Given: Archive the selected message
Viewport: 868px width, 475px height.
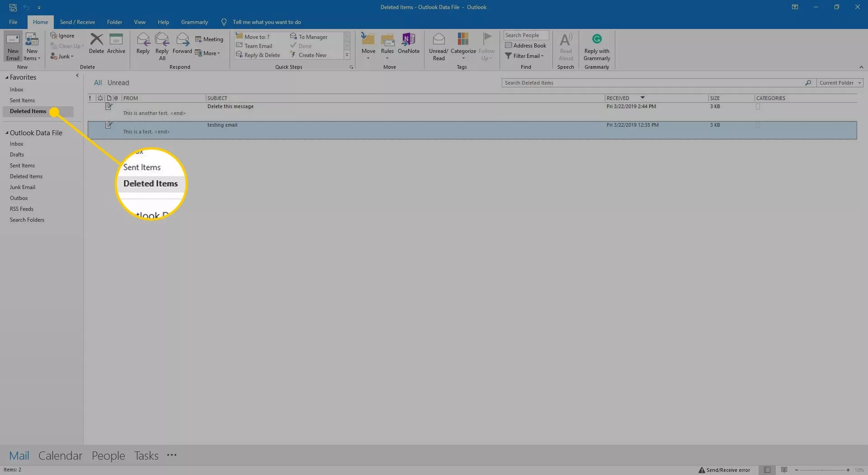Looking at the screenshot, I should (x=116, y=43).
